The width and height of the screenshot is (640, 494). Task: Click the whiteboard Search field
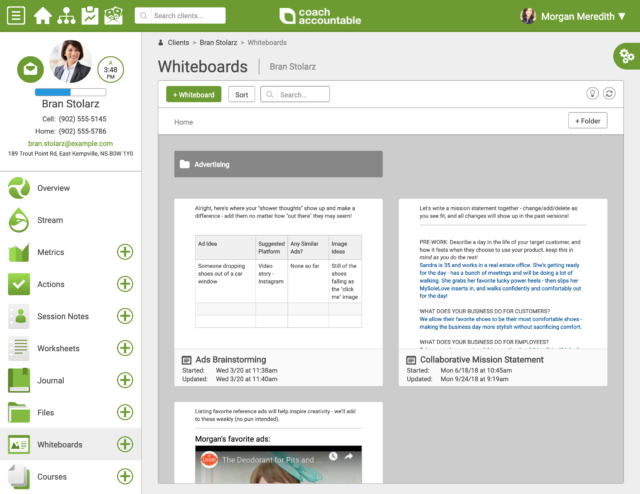click(295, 94)
